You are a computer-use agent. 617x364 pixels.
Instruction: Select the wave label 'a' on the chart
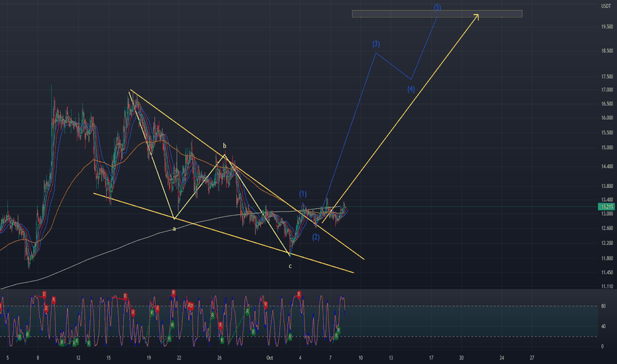174,229
